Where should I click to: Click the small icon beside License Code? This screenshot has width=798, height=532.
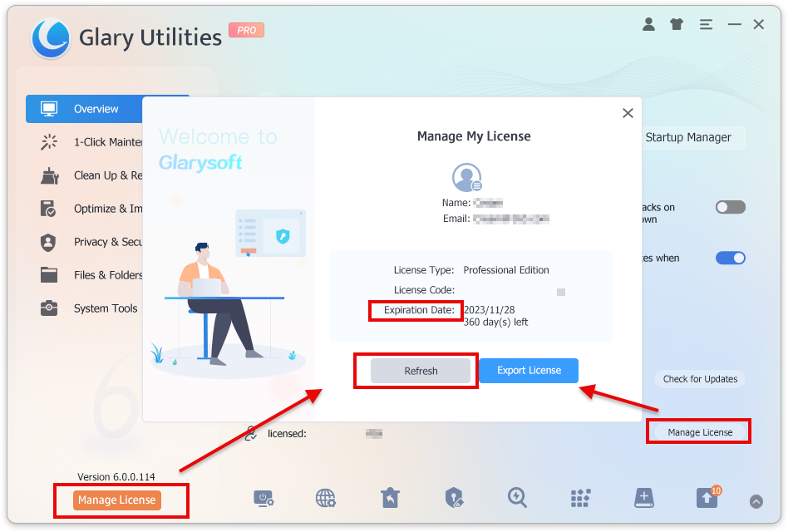point(561,292)
